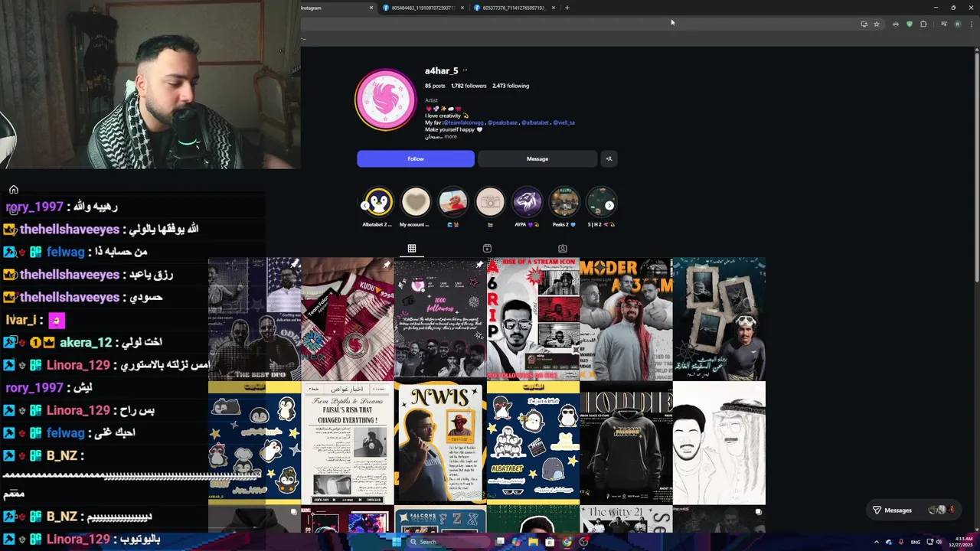Expand bio with the more link
The image size is (980, 551).
[450, 136]
